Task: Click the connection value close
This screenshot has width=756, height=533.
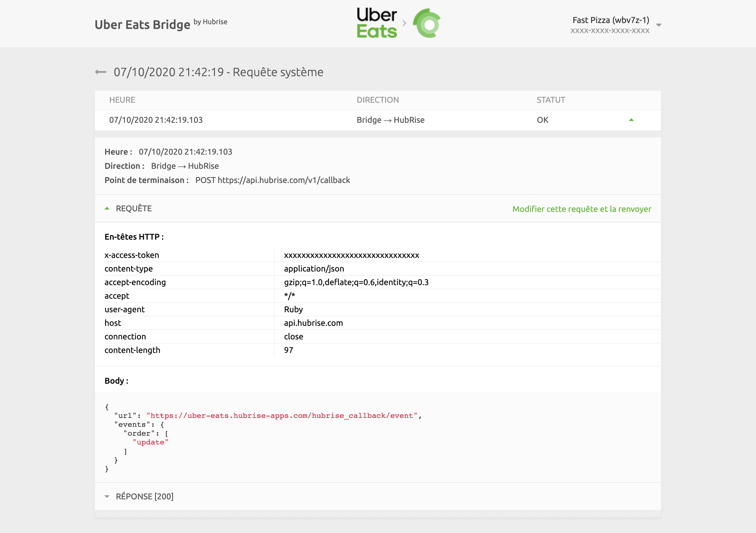Action: (293, 336)
